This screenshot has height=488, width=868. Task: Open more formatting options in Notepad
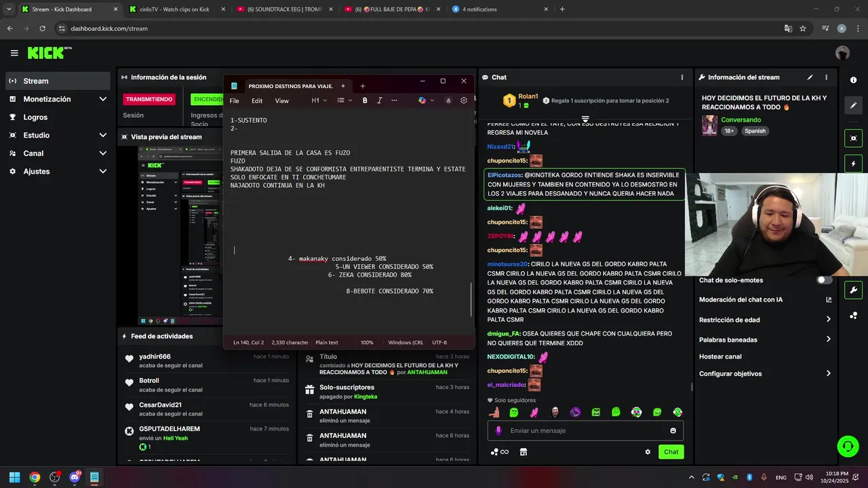(394, 100)
